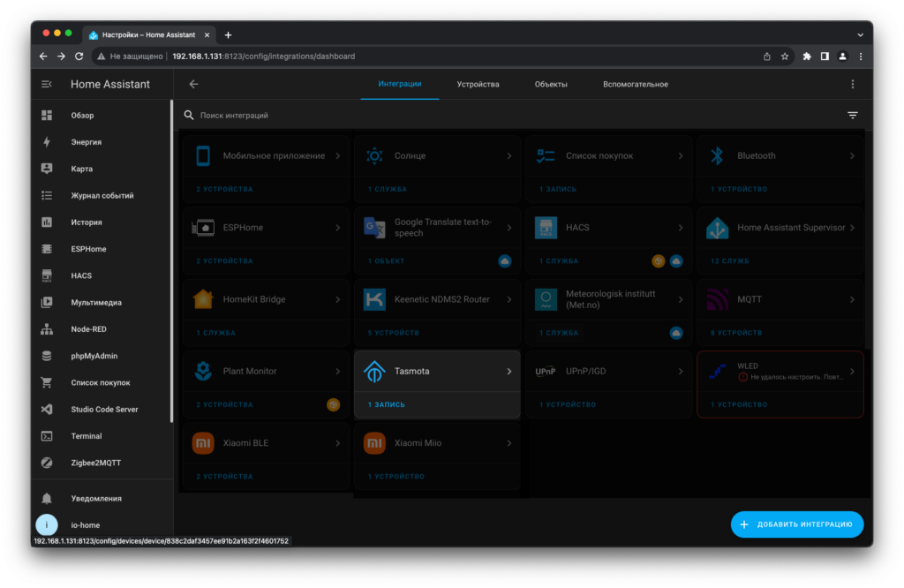904x588 pixels.
Task: Open a new browser tab
Action: pos(229,35)
